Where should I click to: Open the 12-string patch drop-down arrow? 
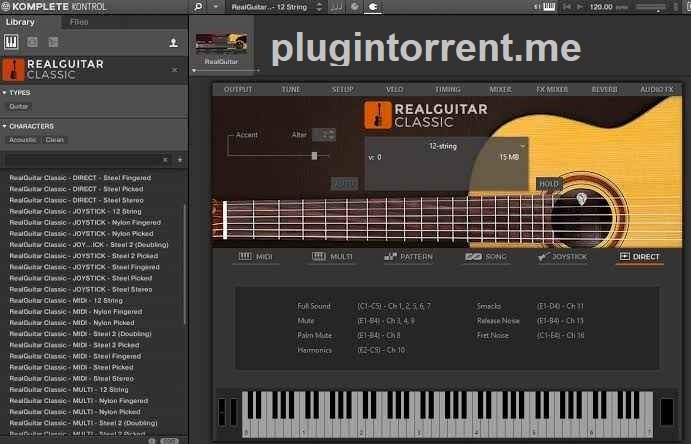point(523,146)
